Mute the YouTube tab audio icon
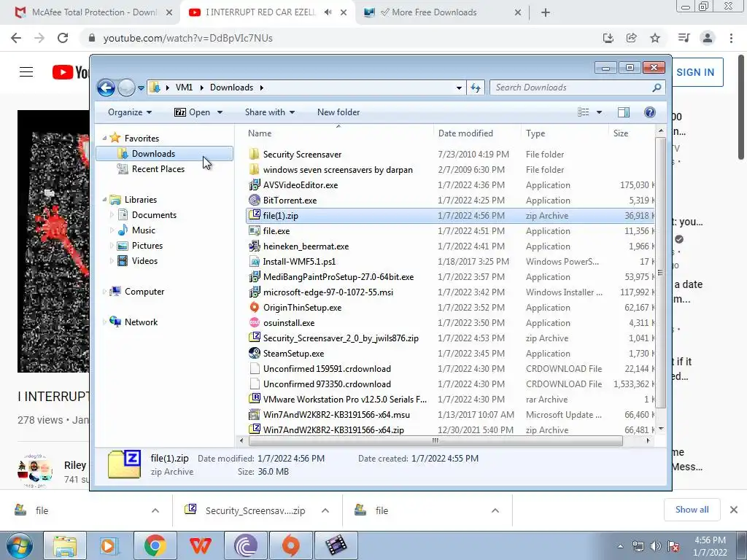747x560 pixels. coord(328,12)
